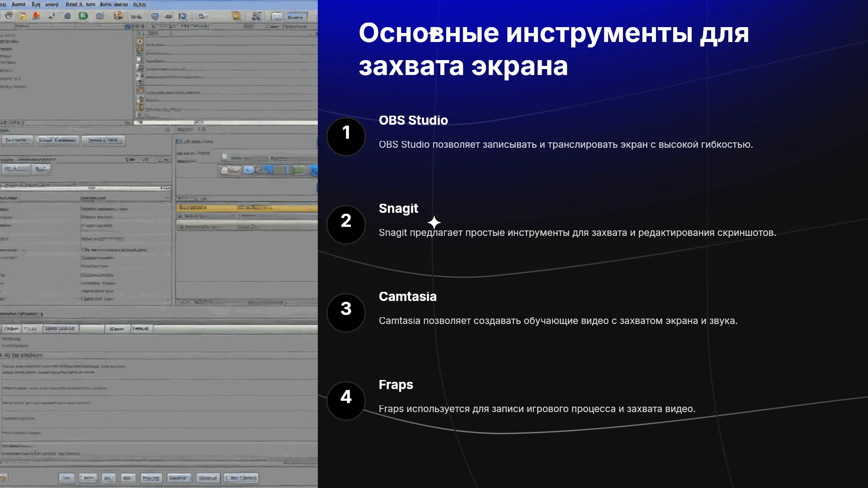868x488 pixels.
Task: Click the four-pointed sparkle star near Snagit
Action: (434, 222)
